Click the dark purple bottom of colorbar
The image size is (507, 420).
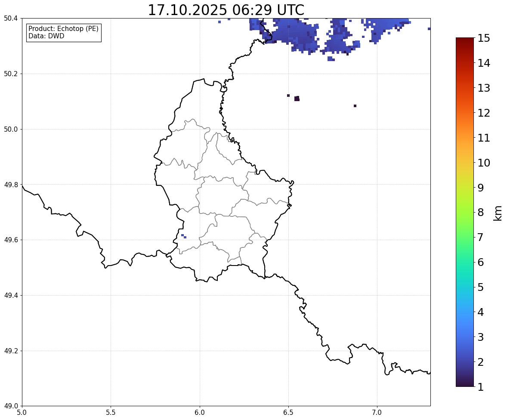coord(465,383)
